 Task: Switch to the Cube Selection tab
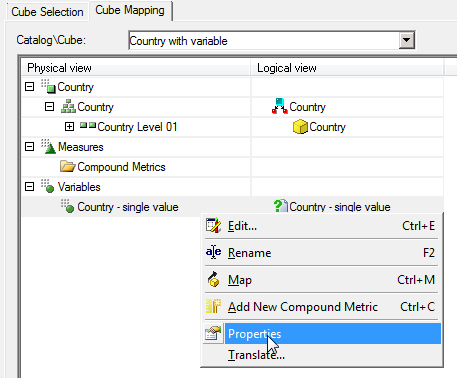47,12
